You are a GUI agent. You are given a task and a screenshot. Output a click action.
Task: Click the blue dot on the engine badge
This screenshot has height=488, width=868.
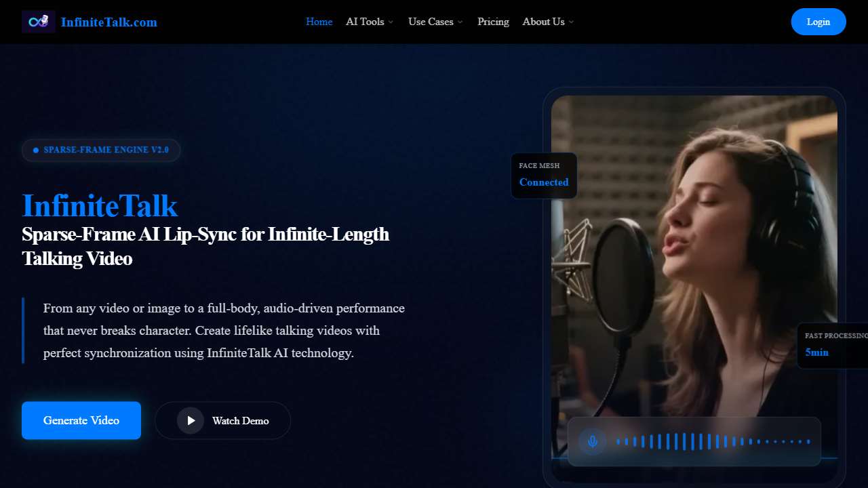coord(35,150)
